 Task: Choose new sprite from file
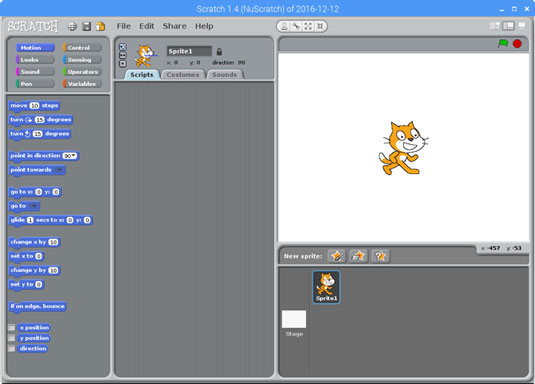pyautogui.click(x=358, y=256)
